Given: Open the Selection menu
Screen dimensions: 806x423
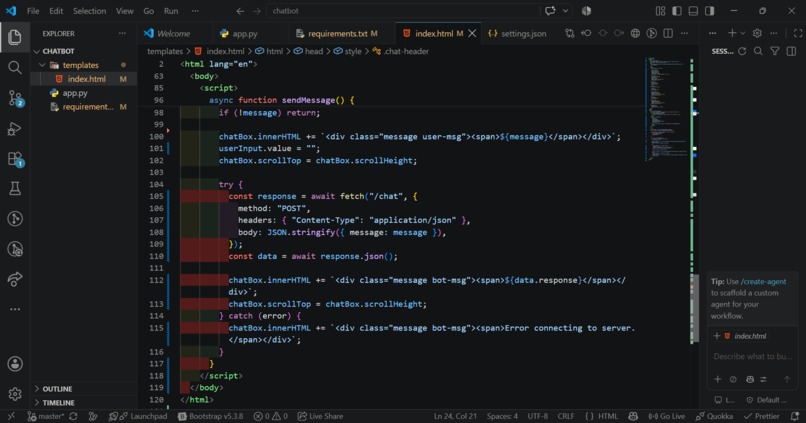Looking at the screenshot, I should click(x=89, y=11).
